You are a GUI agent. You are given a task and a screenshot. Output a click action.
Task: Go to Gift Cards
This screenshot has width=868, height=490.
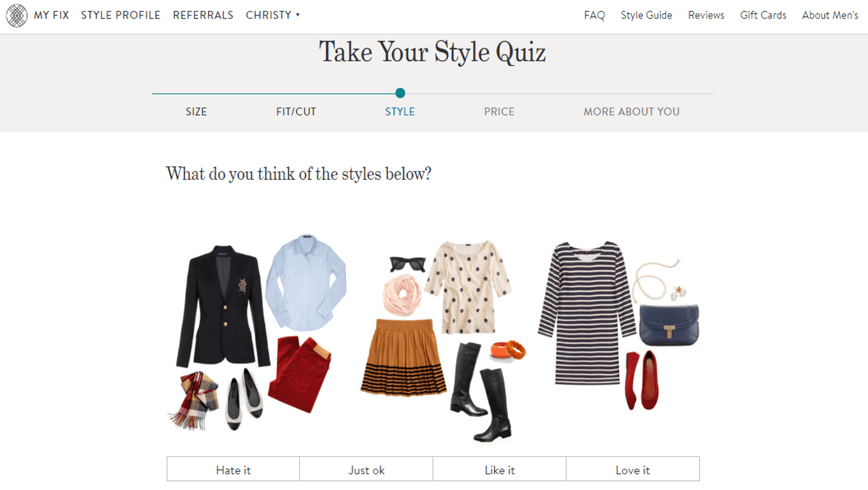point(763,15)
